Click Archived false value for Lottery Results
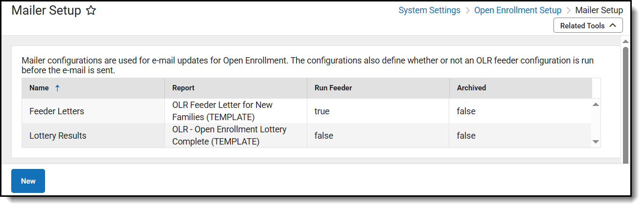 [466, 136]
